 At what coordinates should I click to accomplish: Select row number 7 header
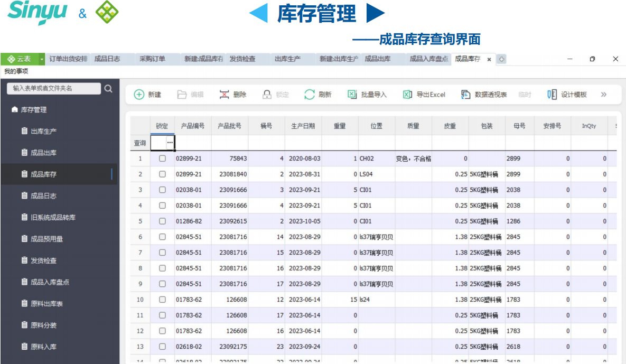[140, 253]
